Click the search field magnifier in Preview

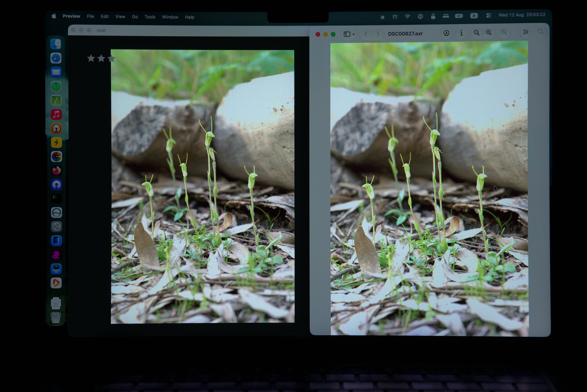(x=541, y=32)
